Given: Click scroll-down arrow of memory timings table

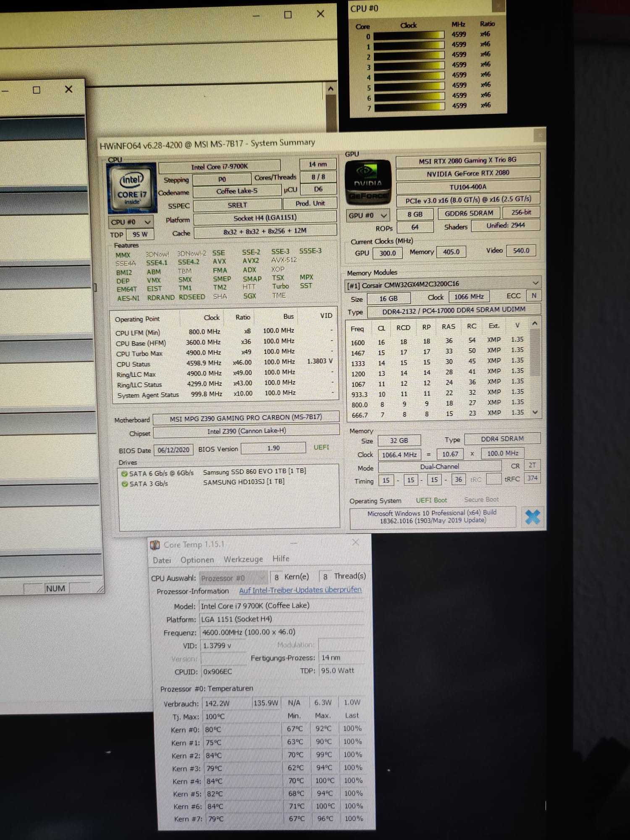Looking at the screenshot, I should tap(535, 412).
